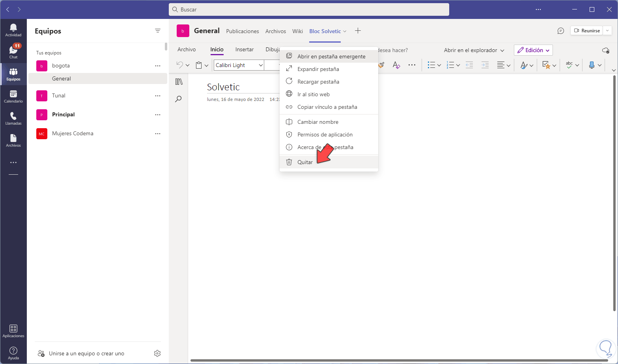The width and height of the screenshot is (618, 364).
Task: Open Permisos de aplicación
Action: [x=329, y=134]
